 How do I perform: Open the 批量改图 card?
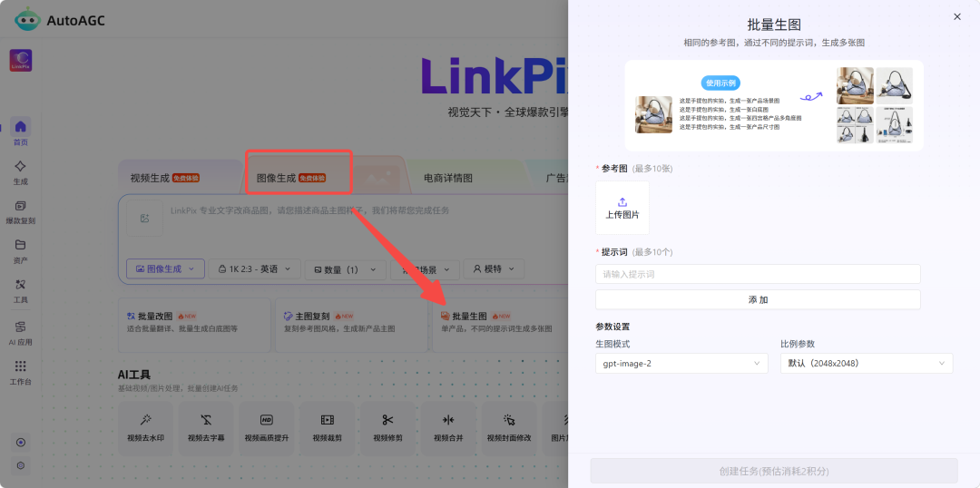point(194,325)
